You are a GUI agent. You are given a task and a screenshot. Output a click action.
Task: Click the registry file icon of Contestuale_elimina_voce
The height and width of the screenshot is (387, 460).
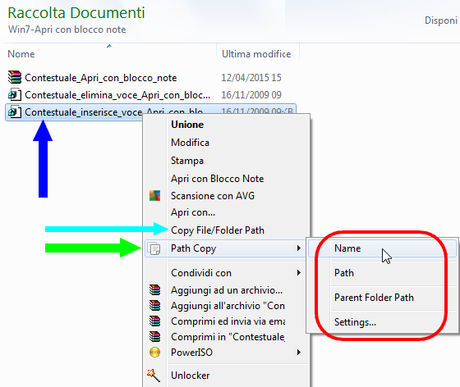(x=15, y=95)
